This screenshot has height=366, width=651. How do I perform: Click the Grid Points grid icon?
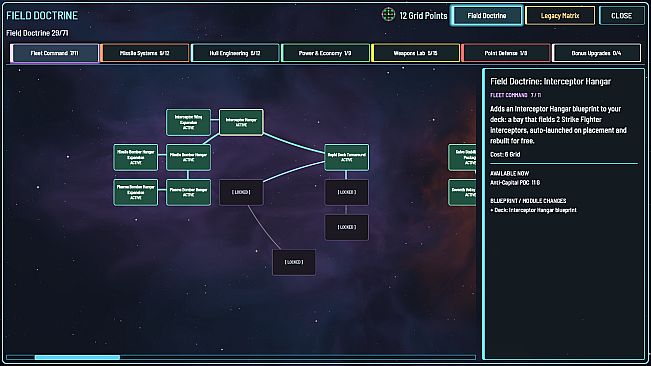pyautogui.click(x=388, y=15)
